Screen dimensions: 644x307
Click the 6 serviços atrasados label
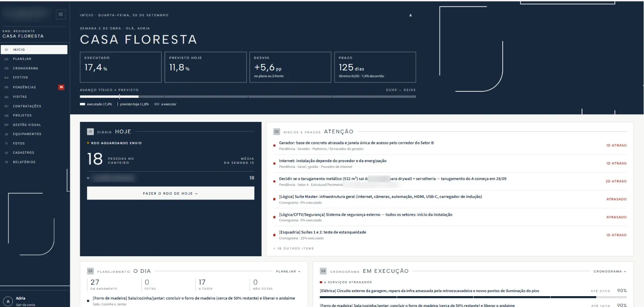[348, 282]
